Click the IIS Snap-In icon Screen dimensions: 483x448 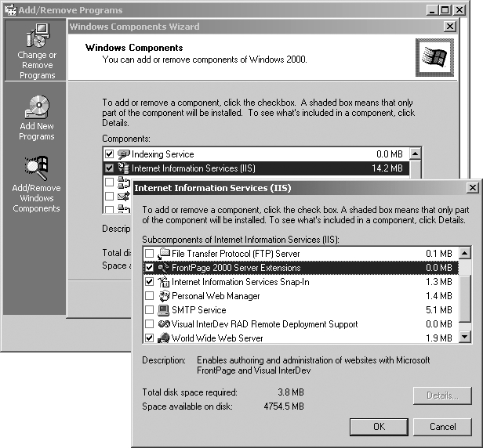pyautogui.click(x=164, y=282)
